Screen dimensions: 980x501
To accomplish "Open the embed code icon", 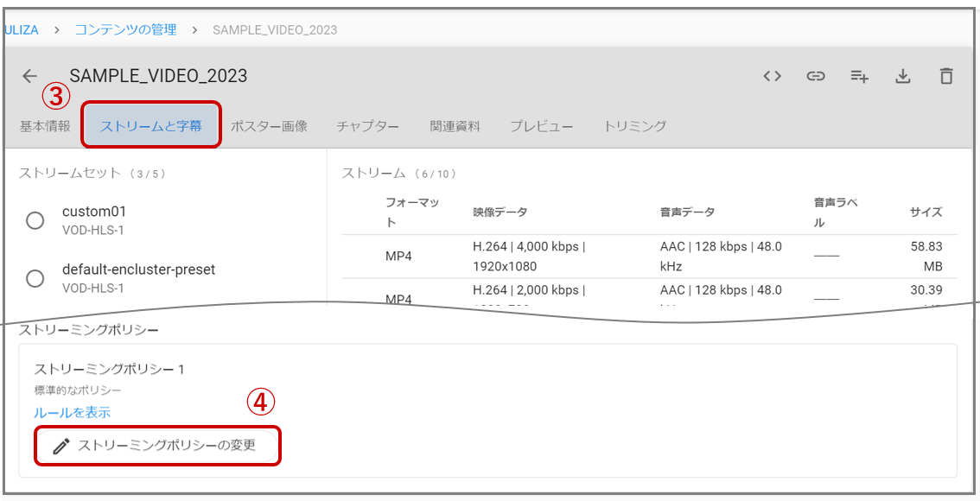I will pos(772,76).
